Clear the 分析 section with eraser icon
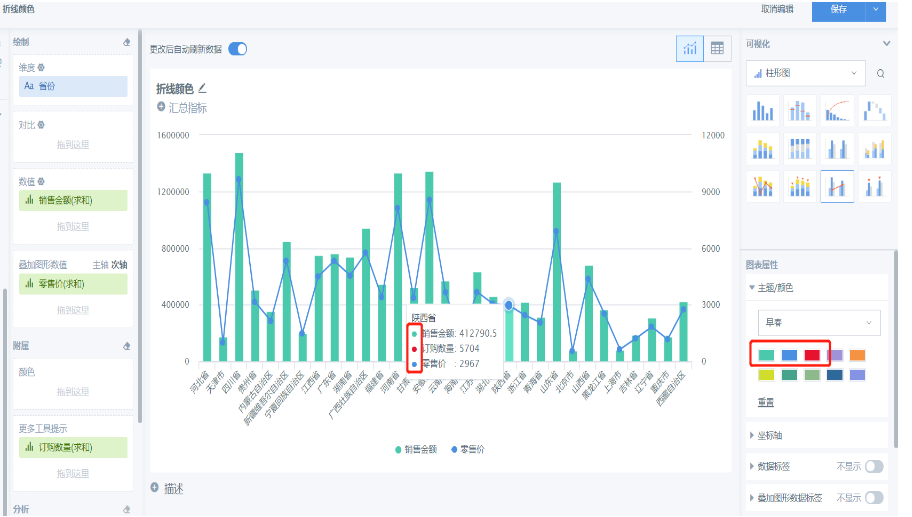Screen dimensions: 912x517 tap(127, 509)
